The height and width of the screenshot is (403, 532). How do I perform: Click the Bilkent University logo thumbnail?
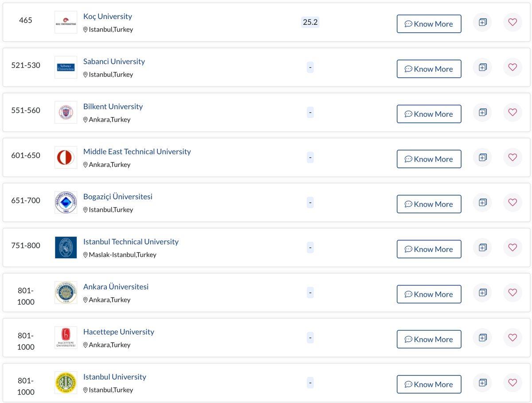(x=66, y=112)
